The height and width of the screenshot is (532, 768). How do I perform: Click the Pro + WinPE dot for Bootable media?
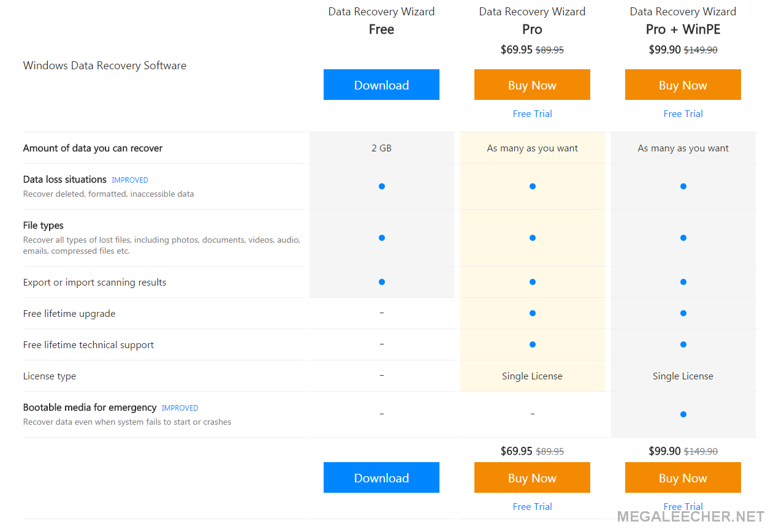(683, 414)
